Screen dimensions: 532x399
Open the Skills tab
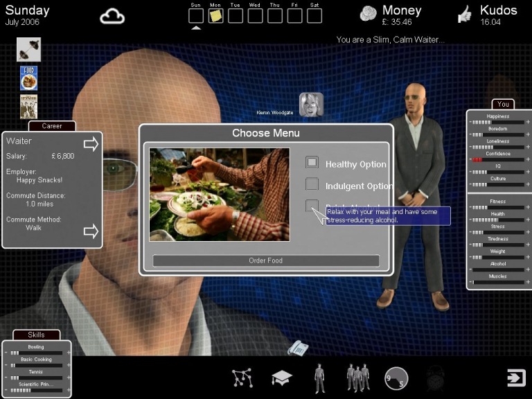[36, 335]
